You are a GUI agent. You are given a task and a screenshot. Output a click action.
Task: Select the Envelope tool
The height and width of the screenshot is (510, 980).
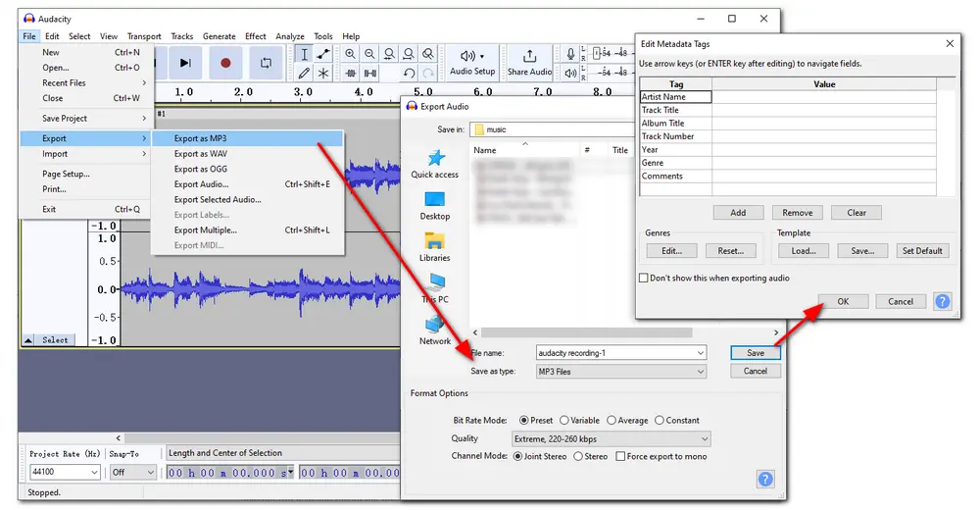click(x=323, y=54)
